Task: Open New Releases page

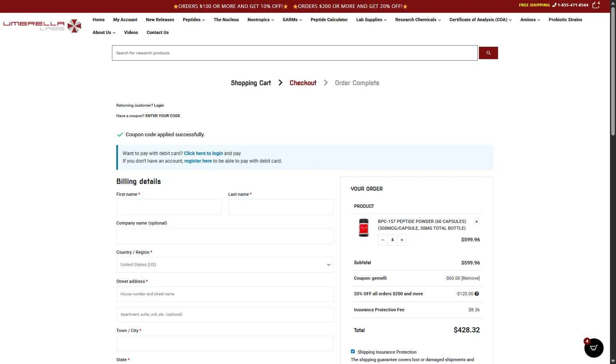Action: (x=160, y=20)
